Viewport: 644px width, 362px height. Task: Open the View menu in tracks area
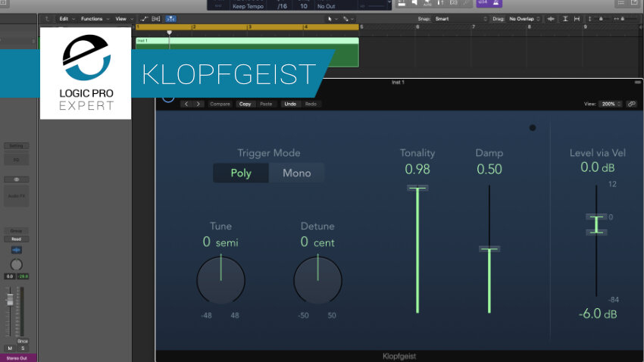tap(124, 19)
